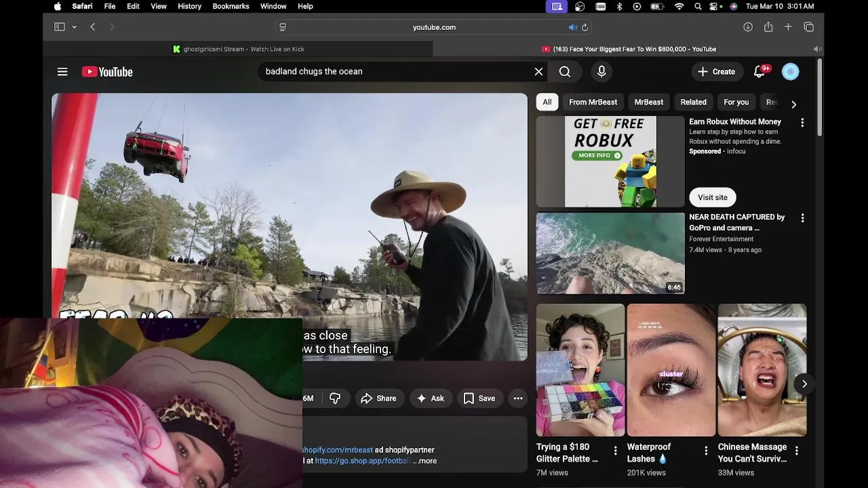Open the Chinese Massage short thumbnail

pos(762,370)
